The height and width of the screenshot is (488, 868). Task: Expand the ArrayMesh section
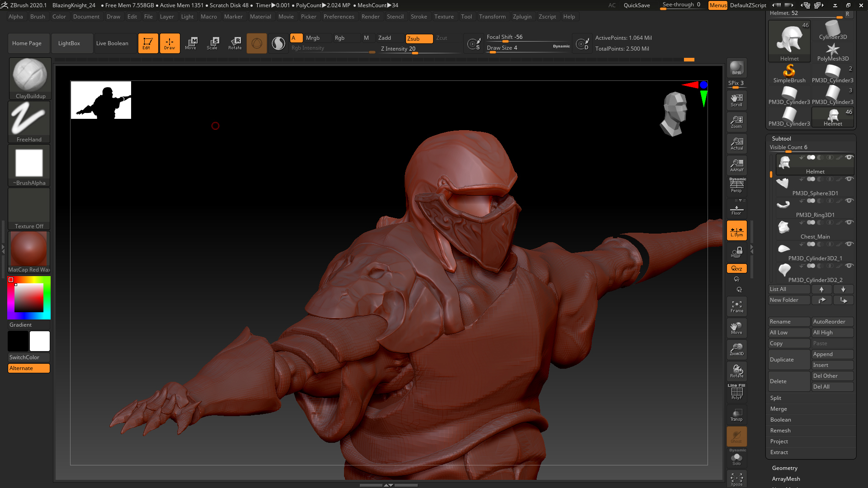click(786, 479)
